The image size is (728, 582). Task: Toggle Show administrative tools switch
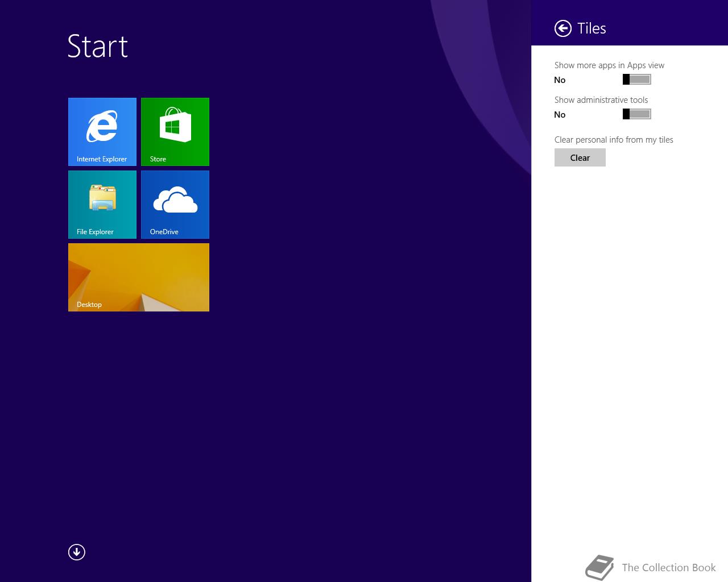coord(637,114)
